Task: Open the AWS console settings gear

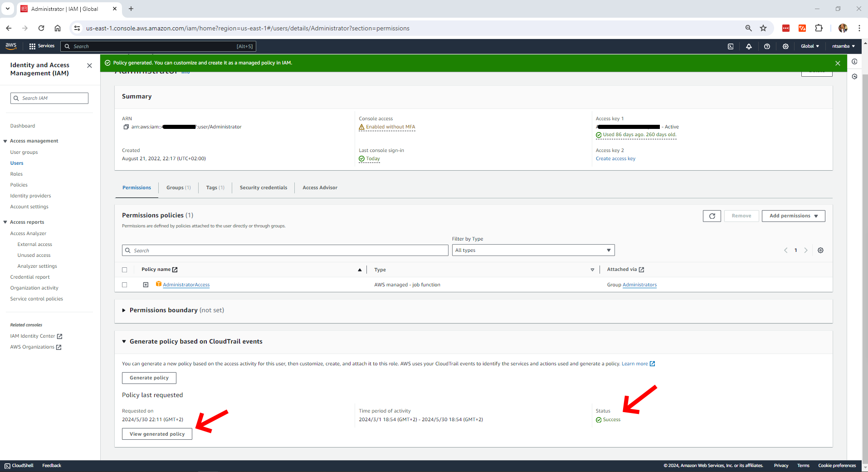Action: [785, 46]
